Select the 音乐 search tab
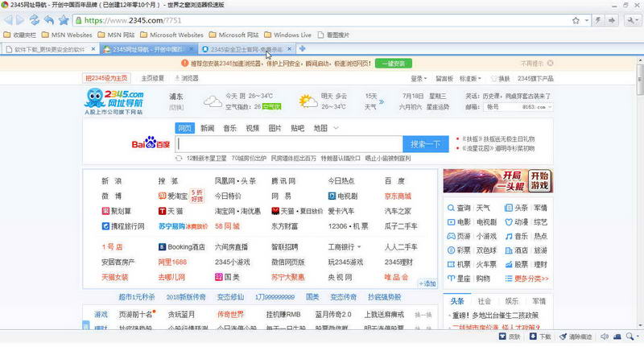 pos(230,128)
